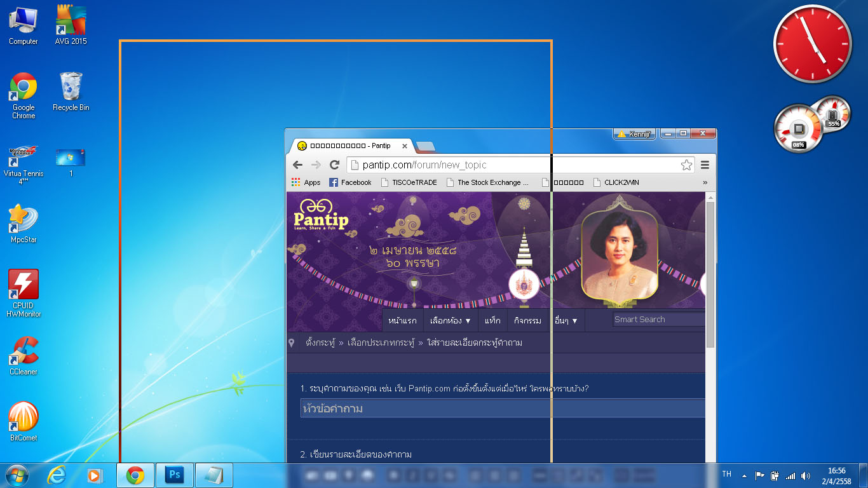Click the red analog clock gadget

tap(813, 43)
